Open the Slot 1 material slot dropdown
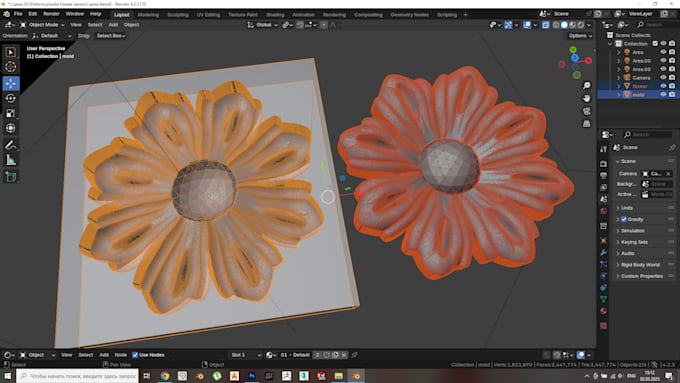Image resolution: width=680 pixels, height=383 pixels. coord(246,355)
